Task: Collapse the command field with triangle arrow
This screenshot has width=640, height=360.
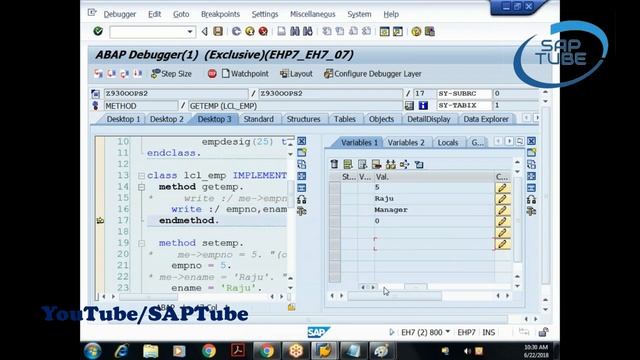Action: click(x=204, y=31)
